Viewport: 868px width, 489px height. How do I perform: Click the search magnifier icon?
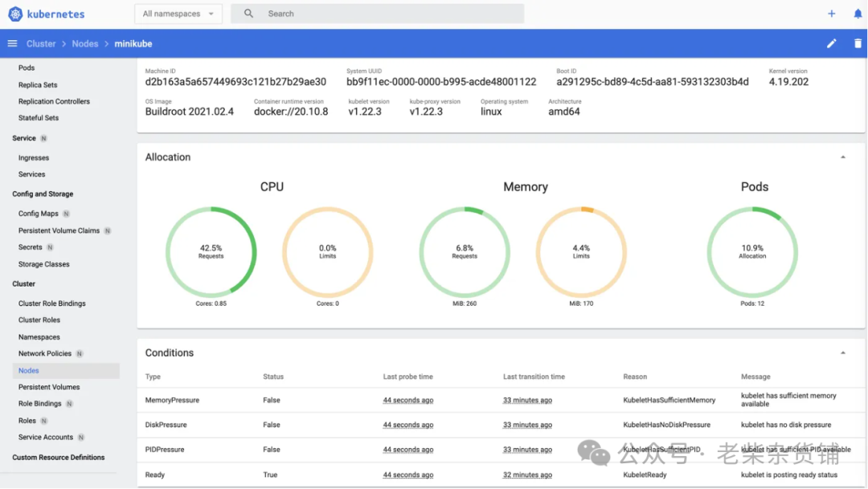coord(248,14)
